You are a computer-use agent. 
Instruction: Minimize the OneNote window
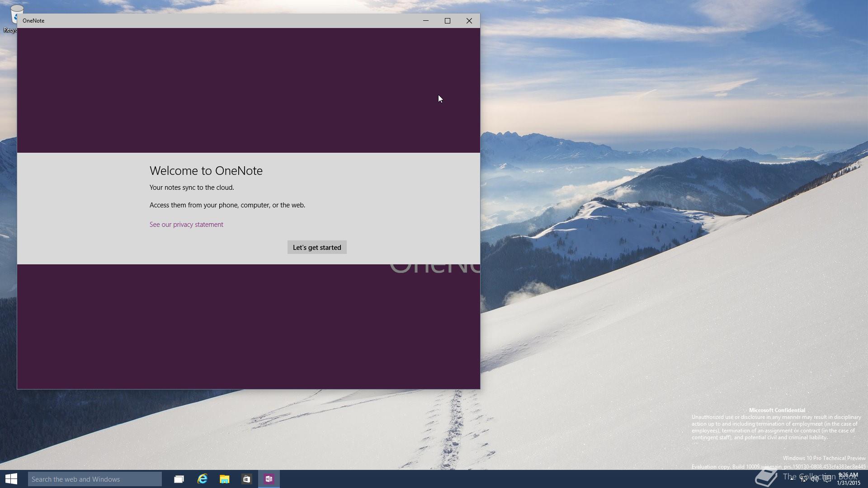(426, 21)
